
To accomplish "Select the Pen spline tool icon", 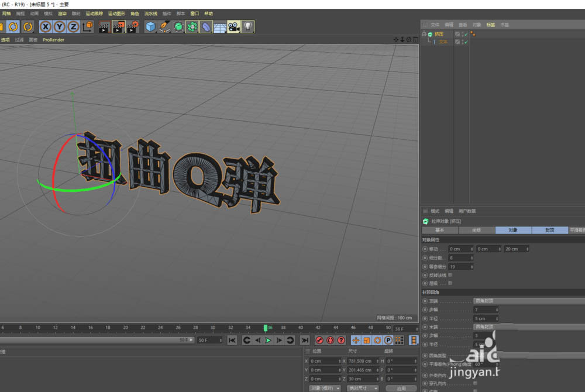I will coord(164,26).
